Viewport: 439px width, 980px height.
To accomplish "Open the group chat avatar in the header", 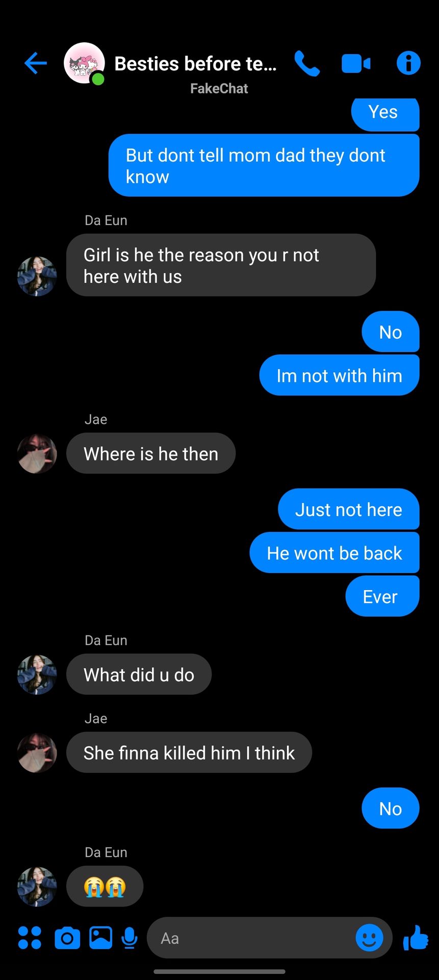I will [x=84, y=63].
